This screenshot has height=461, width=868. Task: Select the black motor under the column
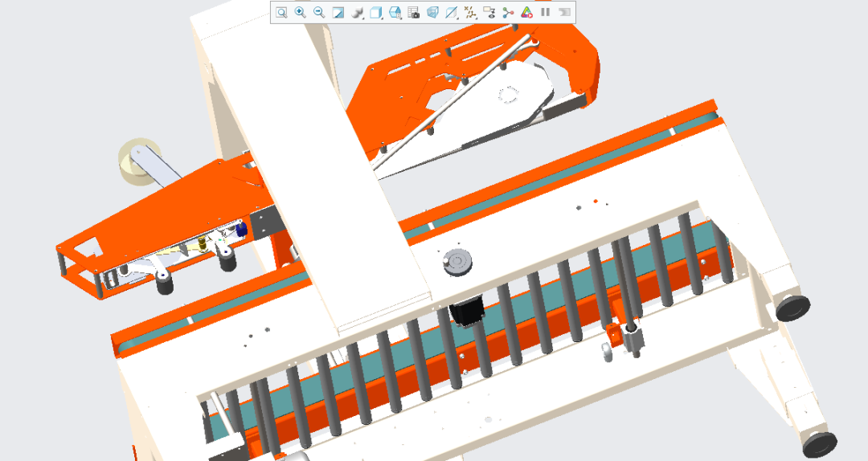pyautogui.click(x=466, y=310)
